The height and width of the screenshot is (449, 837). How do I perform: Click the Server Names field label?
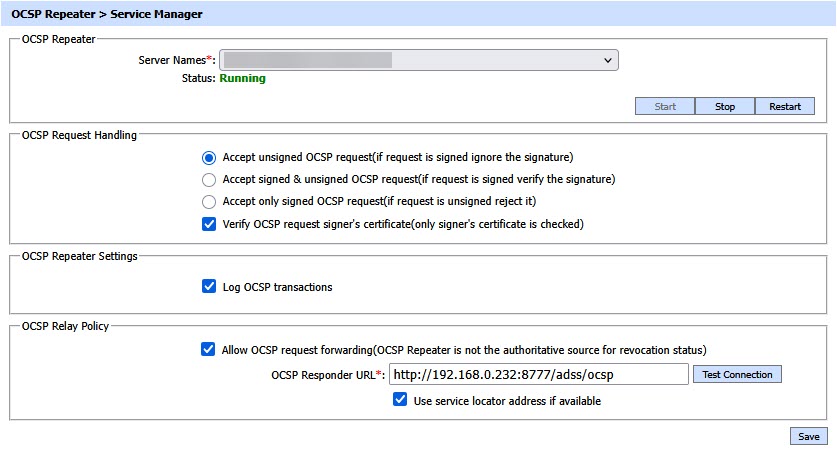coord(176,61)
